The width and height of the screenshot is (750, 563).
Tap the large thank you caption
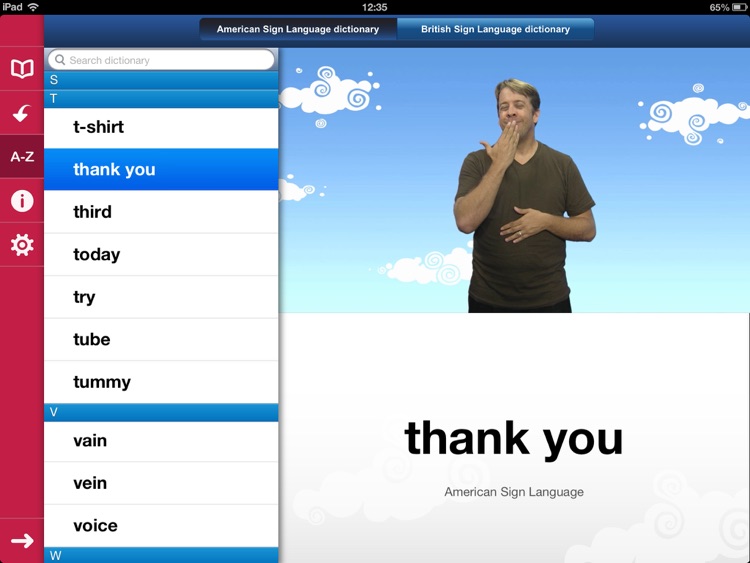(514, 439)
